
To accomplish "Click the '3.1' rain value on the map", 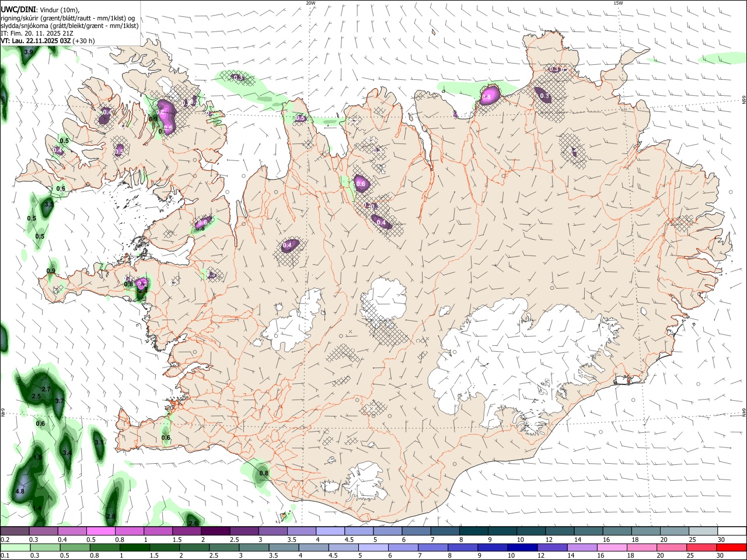I will [99, 443].
